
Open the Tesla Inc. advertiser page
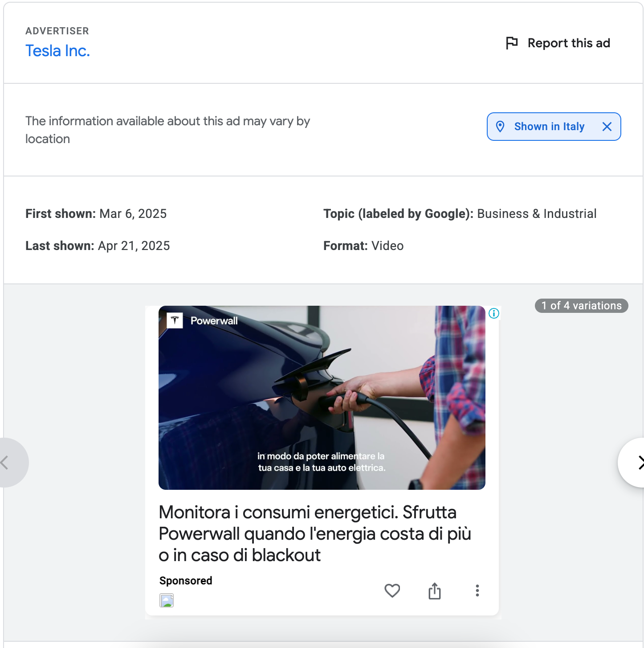click(x=57, y=51)
